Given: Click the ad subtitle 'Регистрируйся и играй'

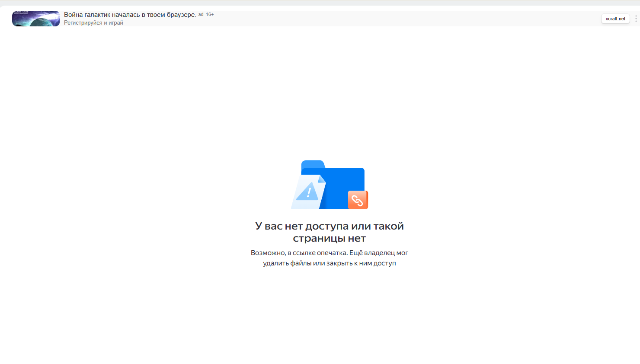Looking at the screenshot, I should (x=93, y=23).
